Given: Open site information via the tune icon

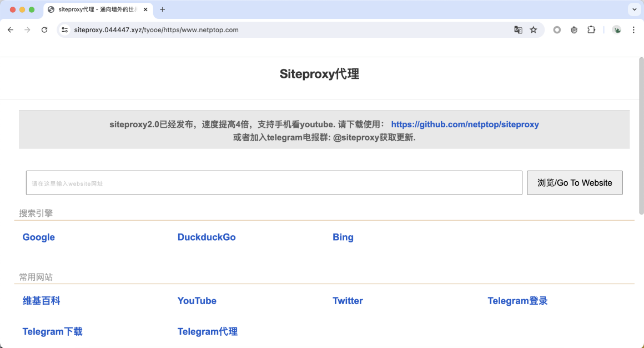Looking at the screenshot, I should coord(65,29).
